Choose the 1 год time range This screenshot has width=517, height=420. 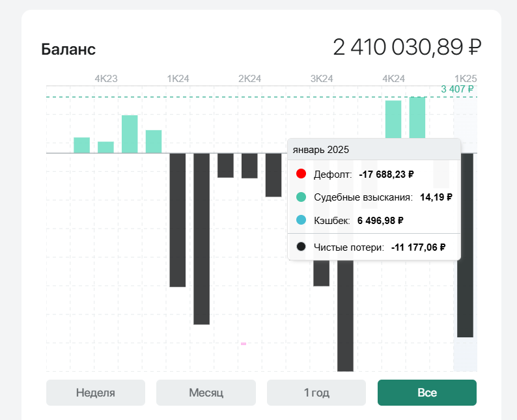(x=316, y=393)
